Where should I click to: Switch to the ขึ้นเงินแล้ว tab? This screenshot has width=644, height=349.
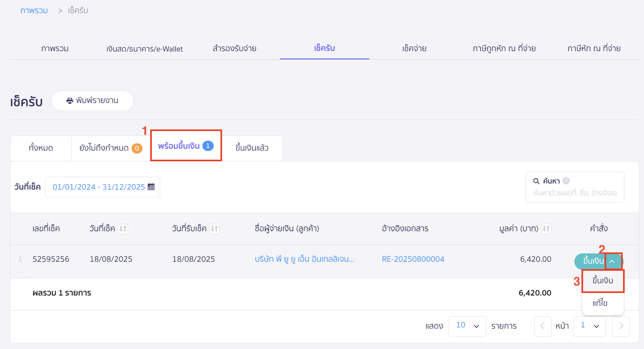(x=252, y=148)
